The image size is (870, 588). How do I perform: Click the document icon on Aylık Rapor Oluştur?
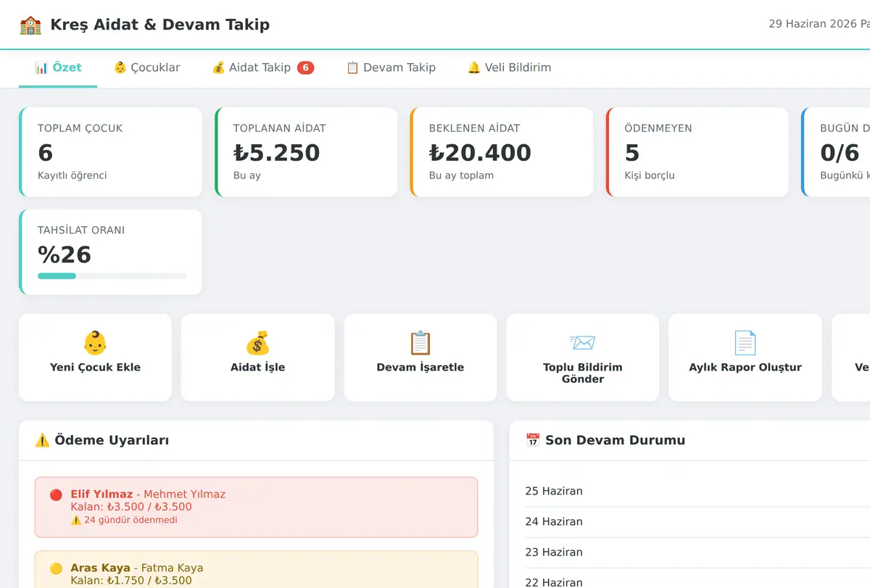[x=745, y=343]
